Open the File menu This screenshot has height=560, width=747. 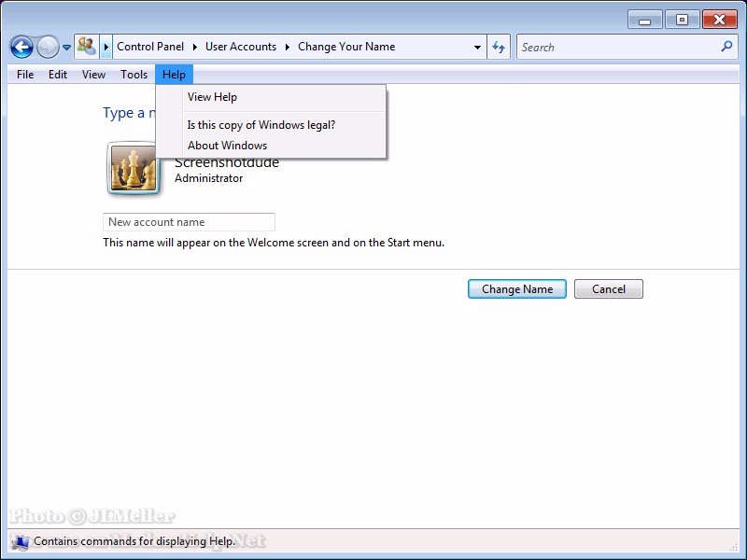[25, 75]
